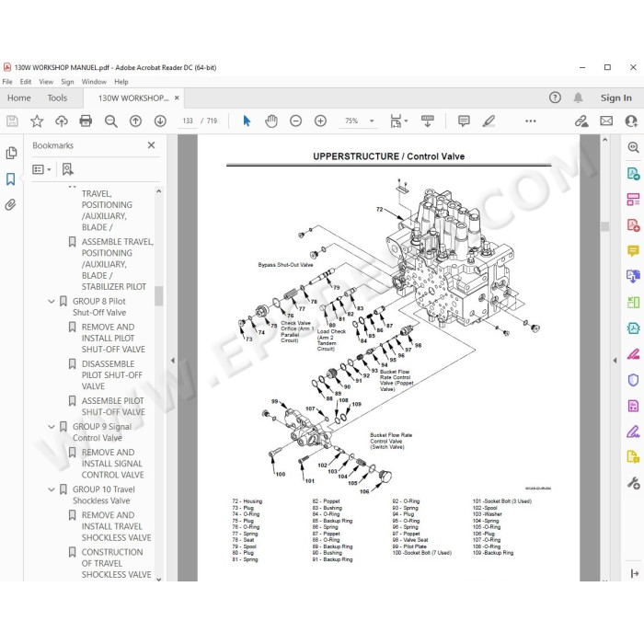Collapse GROUP 8 Pilot Shut-Off Valve
This screenshot has width=644, height=644.
(x=52, y=302)
